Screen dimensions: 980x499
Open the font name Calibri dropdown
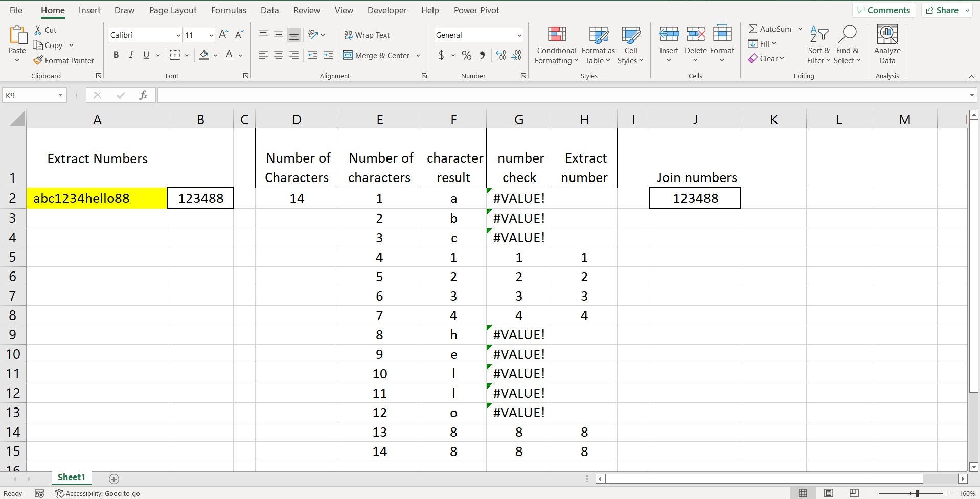(x=178, y=35)
